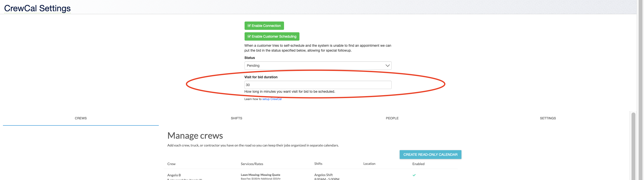This screenshot has height=180, width=644.
Task: Click the CrewCal Settings page title
Action: point(37,8)
